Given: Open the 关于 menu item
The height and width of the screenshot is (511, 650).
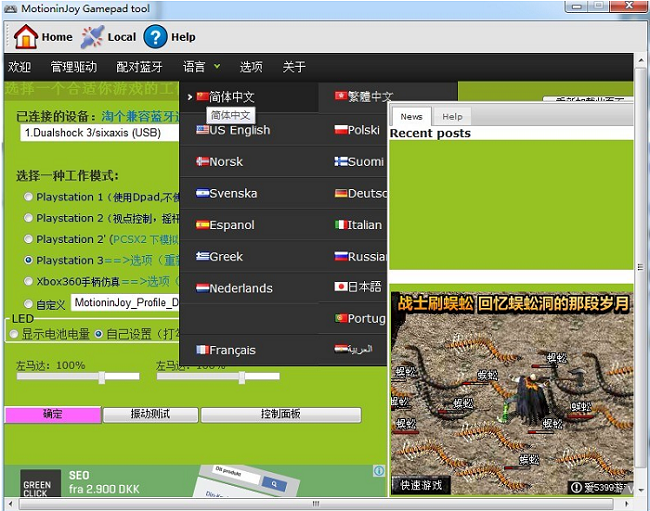Looking at the screenshot, I should tap(294, 67).
